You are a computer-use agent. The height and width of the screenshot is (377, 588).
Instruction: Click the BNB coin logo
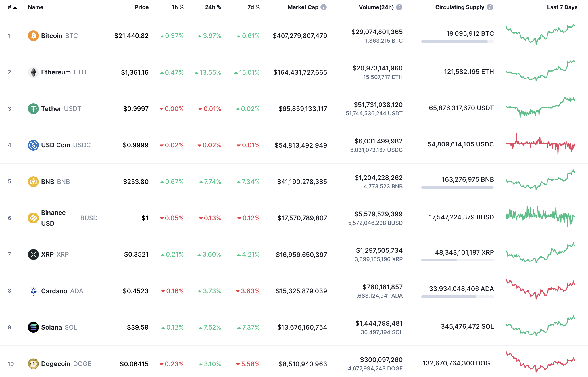[x=33, y=181]
